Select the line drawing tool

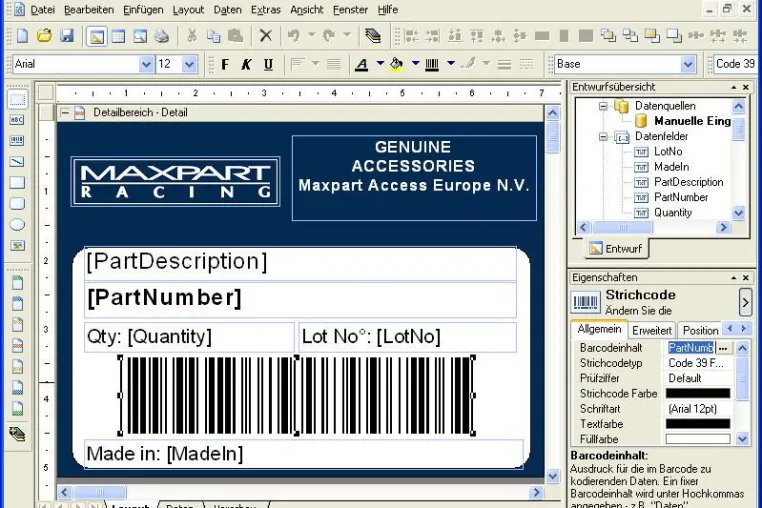[17, 161]
